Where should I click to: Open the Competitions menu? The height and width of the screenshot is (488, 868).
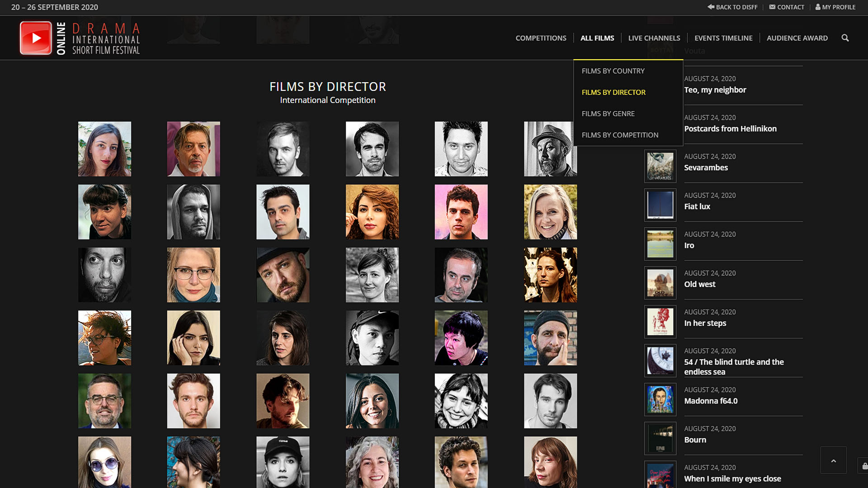pyautogui.click(x=541, y=38)
